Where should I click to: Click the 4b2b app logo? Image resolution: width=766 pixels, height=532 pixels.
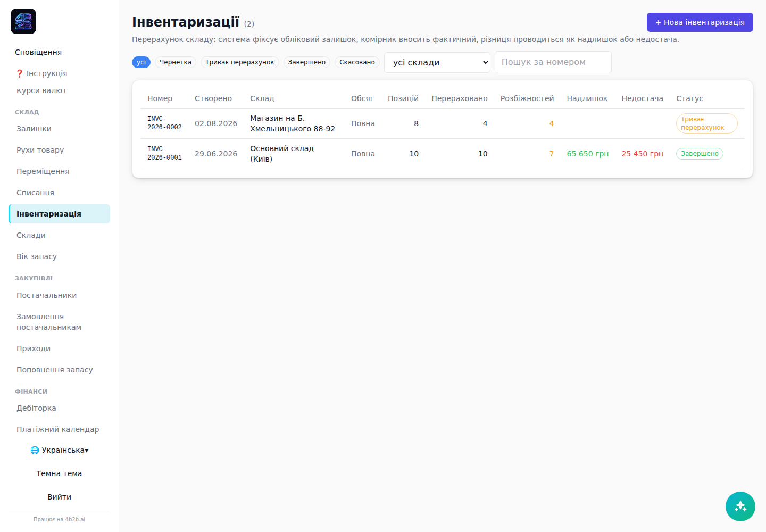click(x=23, y=21)
